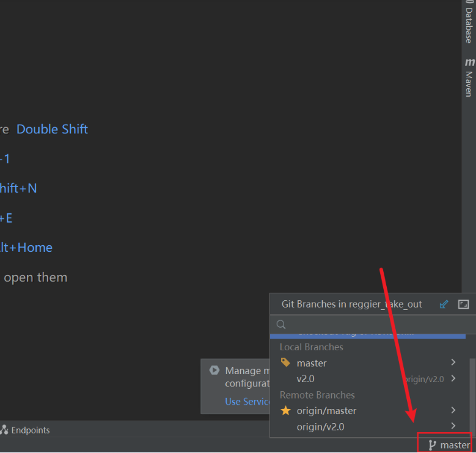
Task: Click the Endpoints icon in bottom bar
Action: point(4,430)
